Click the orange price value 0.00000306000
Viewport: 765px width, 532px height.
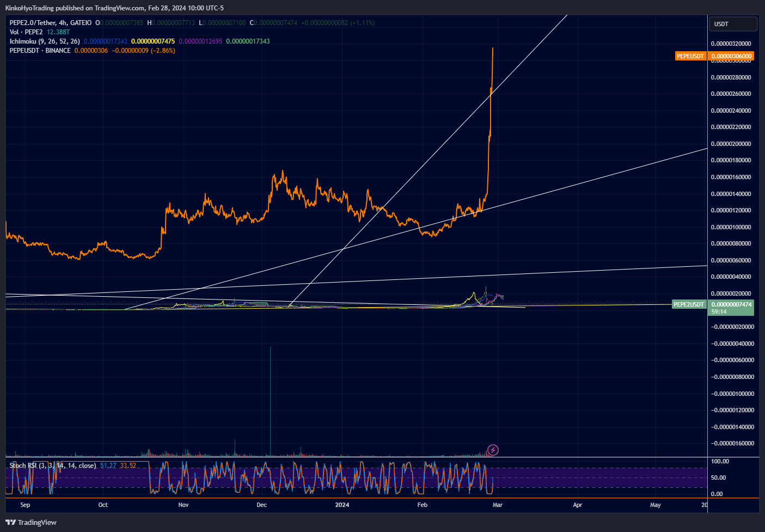[x=731, y=56]
